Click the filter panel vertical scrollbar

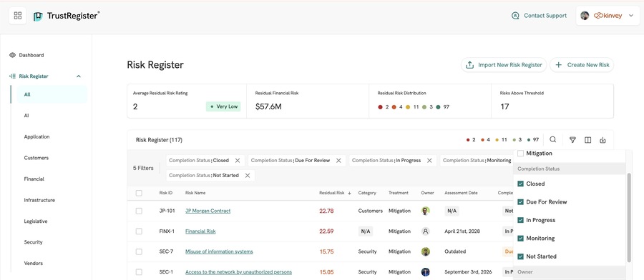(629, 217)
